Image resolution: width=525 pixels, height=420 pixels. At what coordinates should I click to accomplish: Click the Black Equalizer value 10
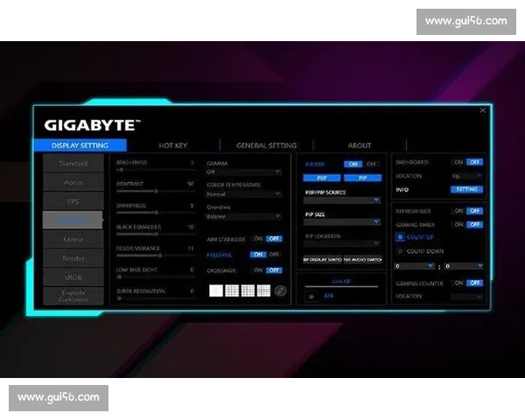point(191,227)
